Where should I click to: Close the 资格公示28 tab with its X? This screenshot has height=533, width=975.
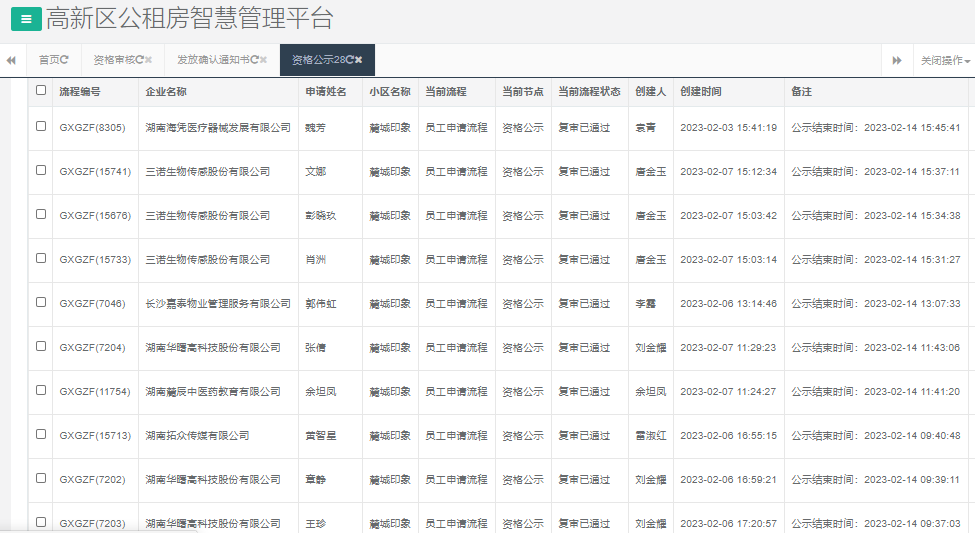point(359,60)
